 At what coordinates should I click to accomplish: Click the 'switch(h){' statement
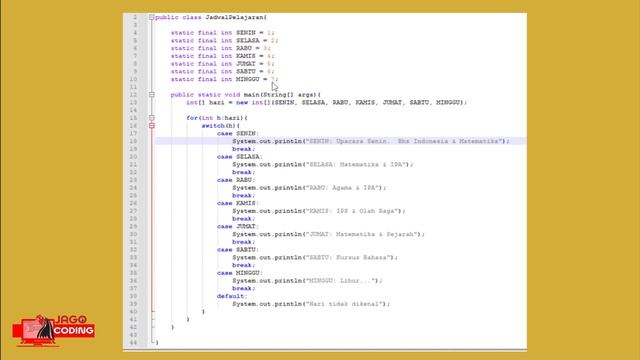tap(221, 126)
